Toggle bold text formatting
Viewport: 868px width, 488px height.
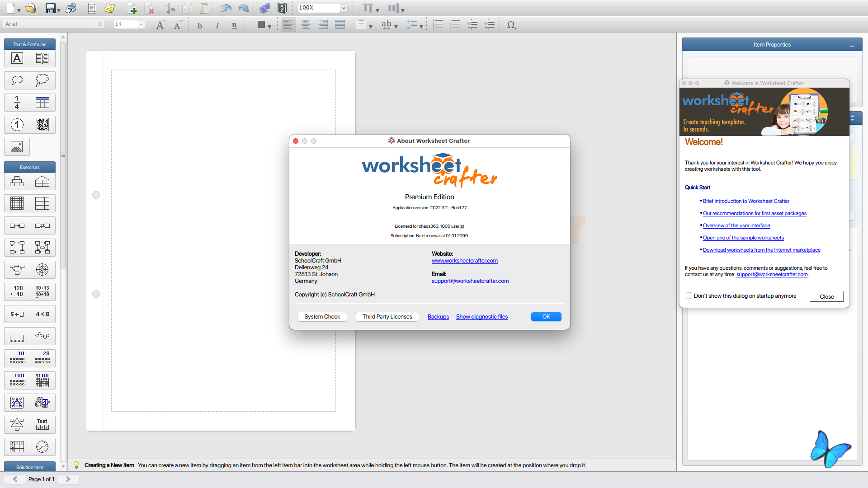200,25
